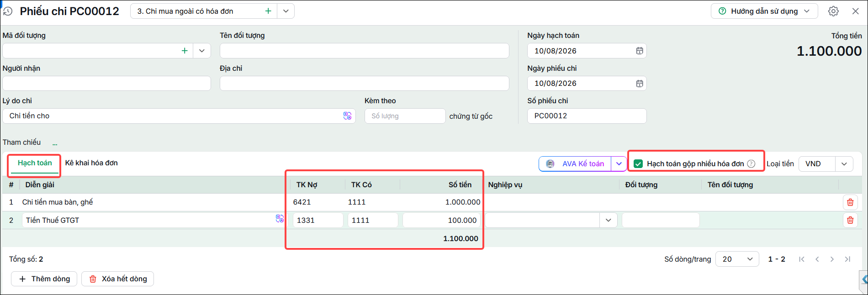Expand the voucher type dropdown arrow
This screenshot has width=868, height=295.
coord(286,11)
